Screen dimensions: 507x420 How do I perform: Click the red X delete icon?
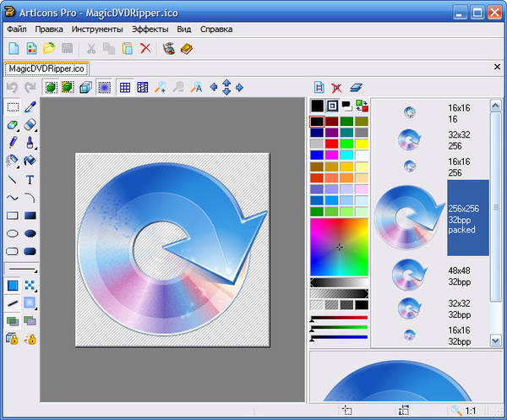[145, 48]
